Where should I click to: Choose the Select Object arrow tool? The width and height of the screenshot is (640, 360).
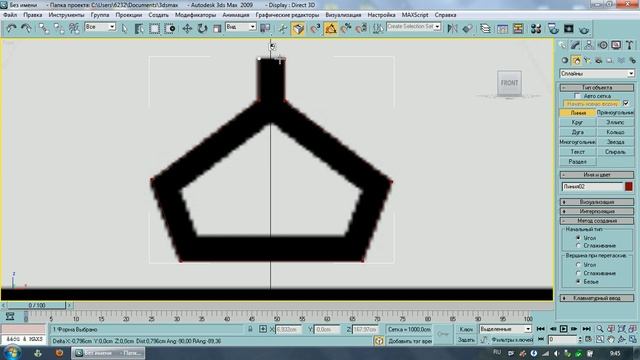pyautogui.click(x=124, y=28)
